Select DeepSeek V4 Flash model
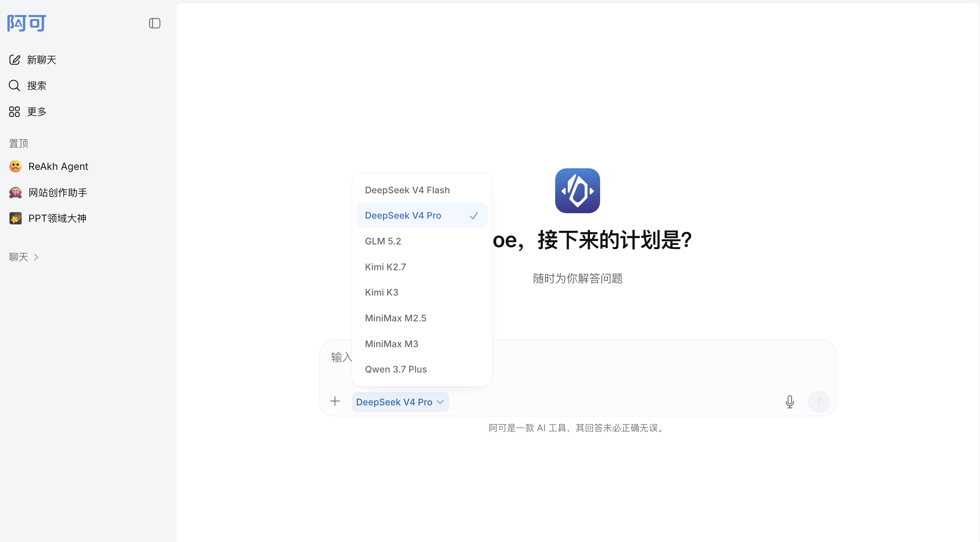The width and height of the screenshot is (980, 542). (x=422, y=190)
